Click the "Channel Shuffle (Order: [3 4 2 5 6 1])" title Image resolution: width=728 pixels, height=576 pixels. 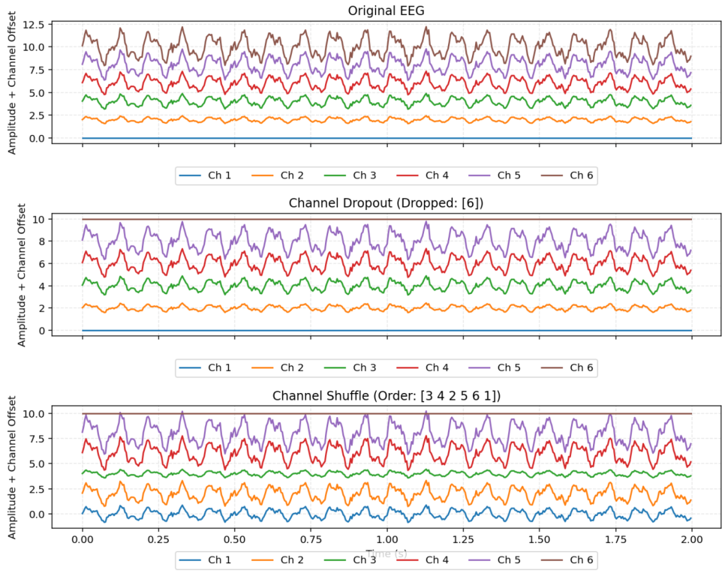387,395
